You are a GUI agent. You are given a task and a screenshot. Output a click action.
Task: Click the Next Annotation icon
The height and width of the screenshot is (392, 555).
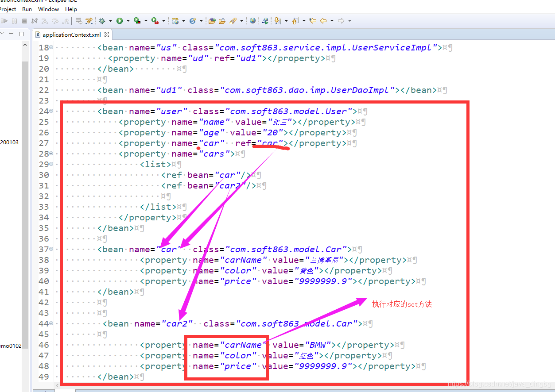tap(277, 21)
